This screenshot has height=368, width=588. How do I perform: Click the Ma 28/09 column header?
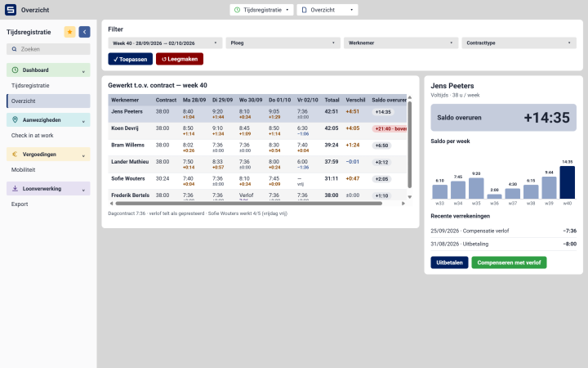(194, 100)
